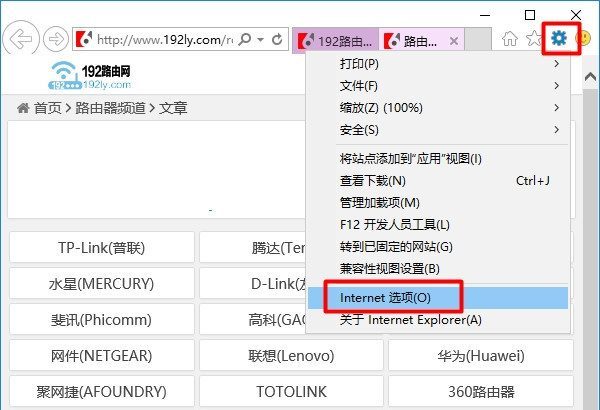This screenshot has width=600, height=410.
Task: Expand the 文件(F) submenu
Action: (x=438, y=86)
